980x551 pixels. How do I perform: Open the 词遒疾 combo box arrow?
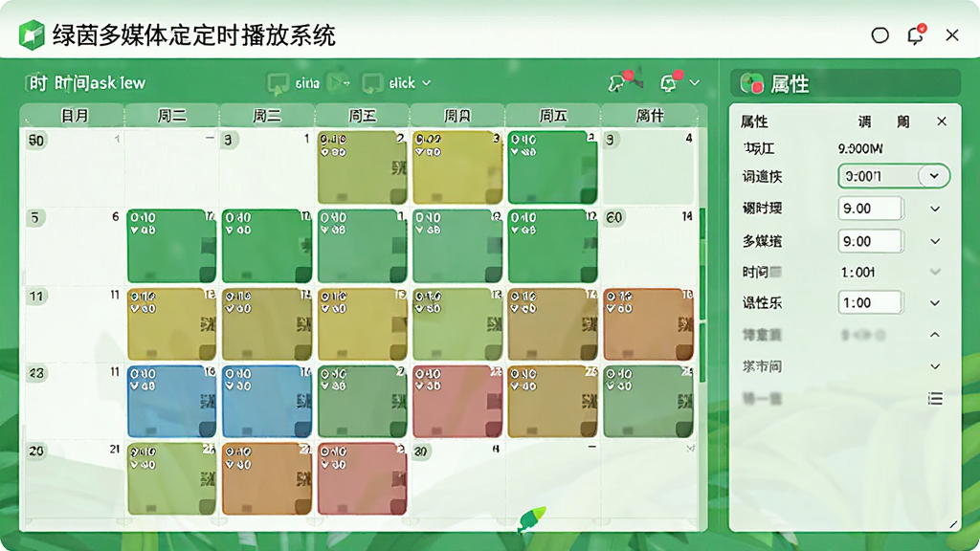934,176
